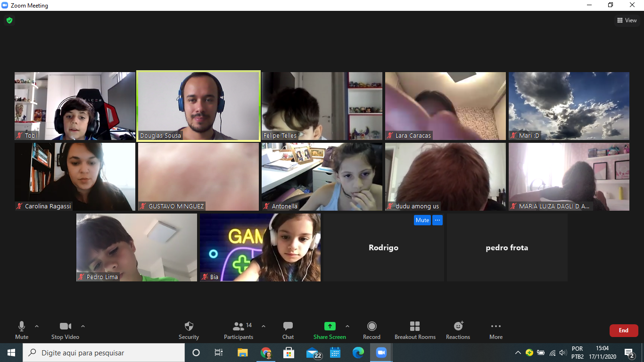
Task: Stop the video camera
Action: click(65, 330)
